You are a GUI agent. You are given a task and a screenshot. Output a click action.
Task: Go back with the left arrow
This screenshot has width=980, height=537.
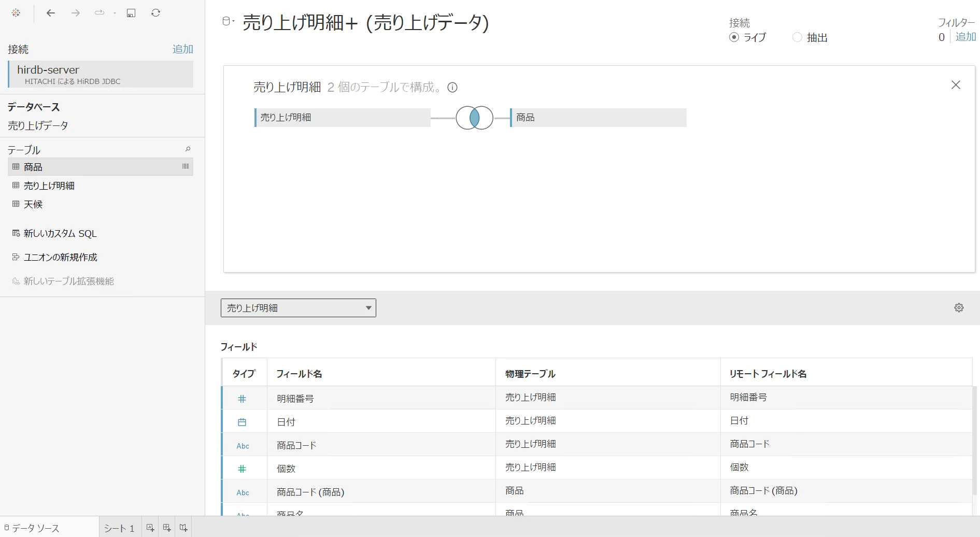tap(51, 13)
